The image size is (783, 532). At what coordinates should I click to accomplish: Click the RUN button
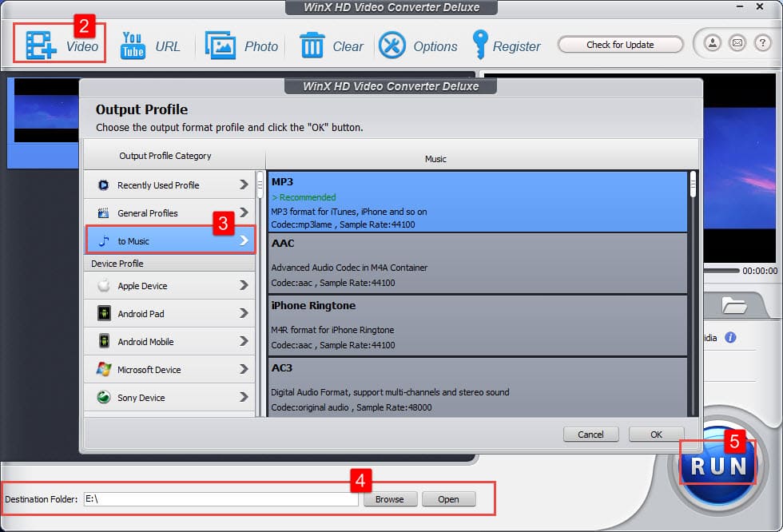pos(718,466)
